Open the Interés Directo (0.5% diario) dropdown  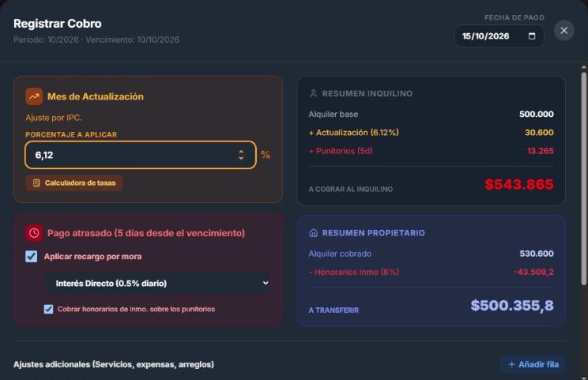coord(158,283)
